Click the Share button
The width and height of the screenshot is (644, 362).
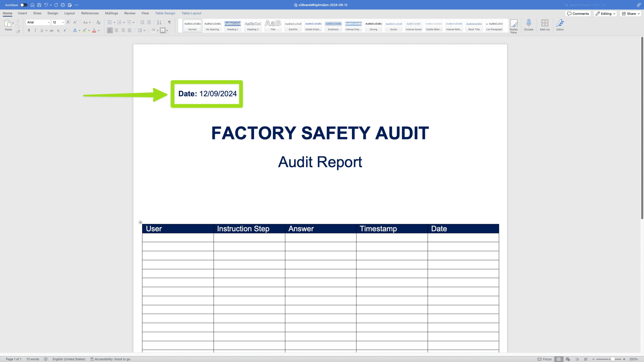631,14
